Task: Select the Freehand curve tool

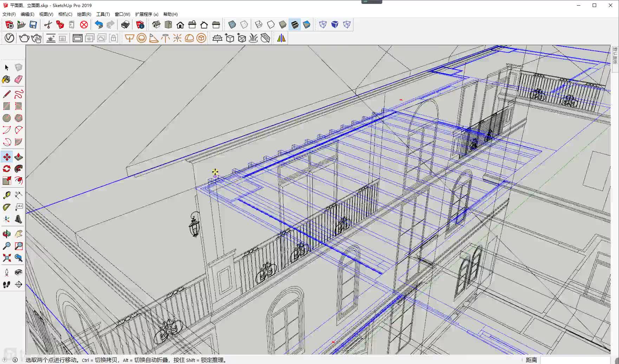Action: [x=19, y=94]
